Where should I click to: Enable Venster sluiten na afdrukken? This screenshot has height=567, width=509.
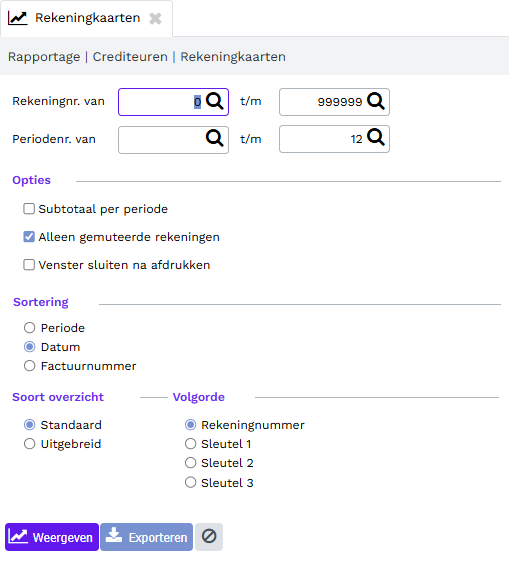pos(29,265)
